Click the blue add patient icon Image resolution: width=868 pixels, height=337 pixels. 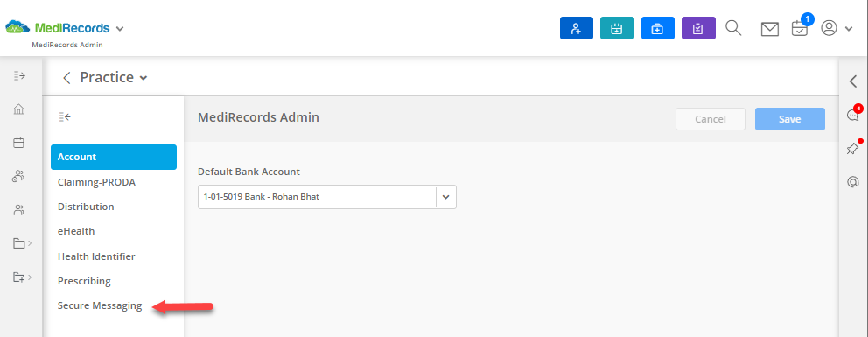pos(577,28)
